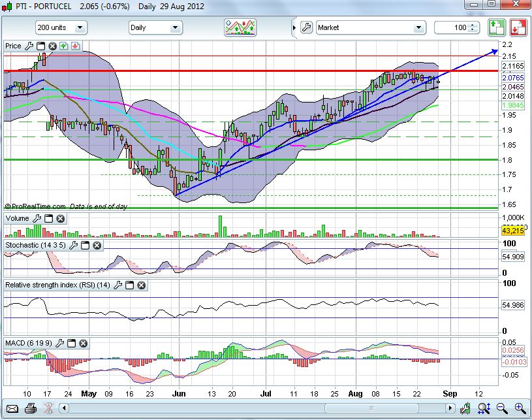This screenshot has width=532, height=420.
Task: Click the 0.0256 MACD value label
Action: tap(513, 350)
